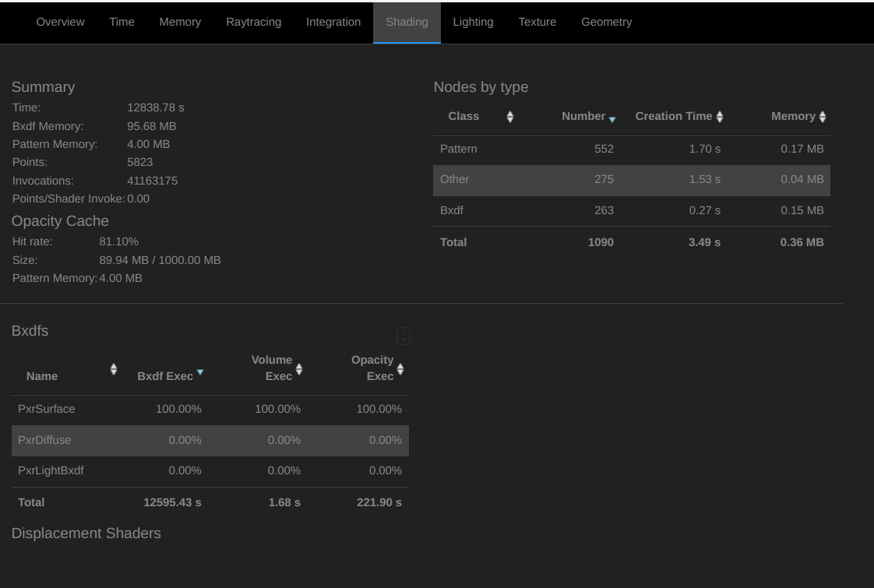Sort Bxdfs table by Name arrows
The image size is (874, 588).
point(114,369)
